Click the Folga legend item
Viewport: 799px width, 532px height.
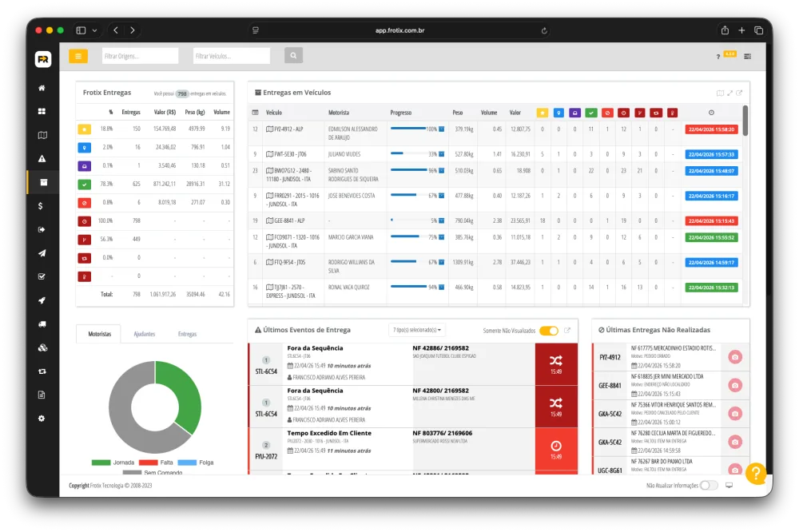pyautogui.click(x=196, y=463)
